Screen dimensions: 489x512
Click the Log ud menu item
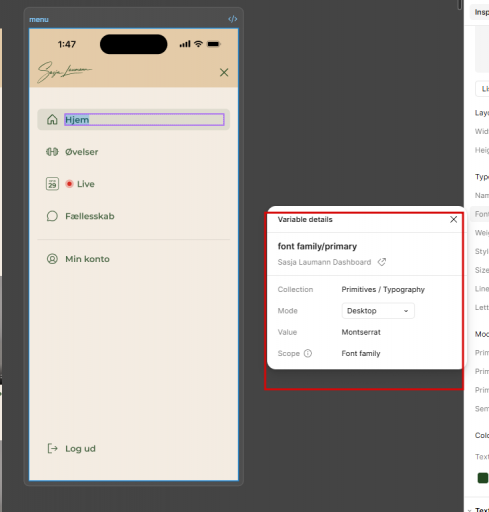pos(80,449)
